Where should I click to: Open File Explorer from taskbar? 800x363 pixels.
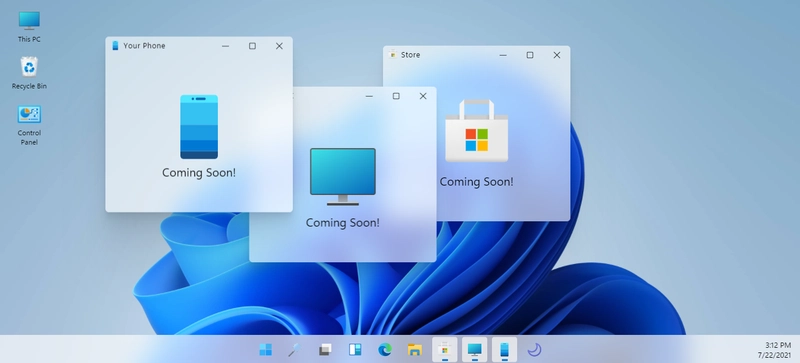click(415, 350)
